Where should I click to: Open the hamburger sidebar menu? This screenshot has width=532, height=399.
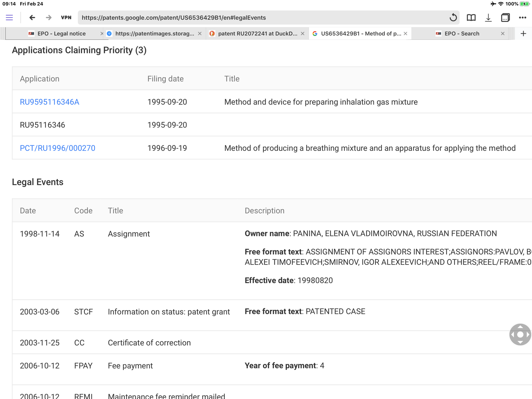9,18
